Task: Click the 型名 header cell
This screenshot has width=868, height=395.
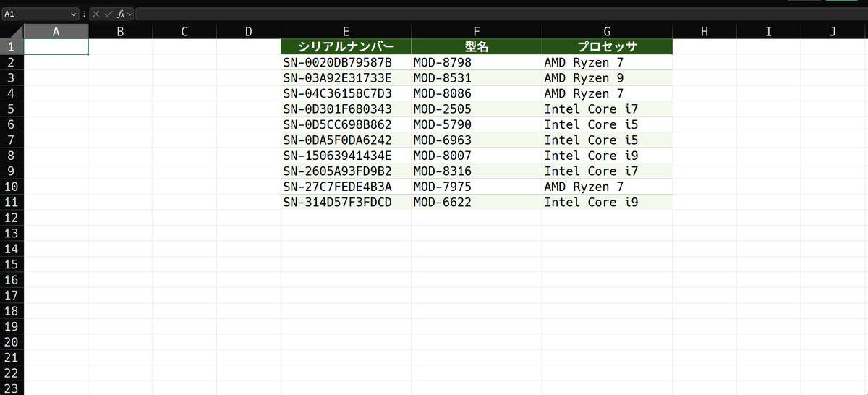Action: (477, 47)
